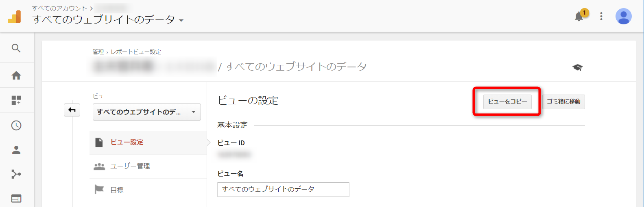This screenshot has width=644, height=207.
Task: Open notifications bell icon
Action: pyautogui.click(x=579, y=17)
